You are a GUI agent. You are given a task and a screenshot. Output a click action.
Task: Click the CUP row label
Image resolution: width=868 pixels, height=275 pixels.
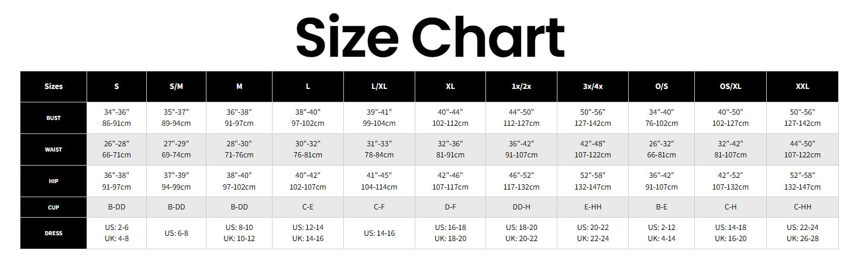[x=54, y=207]
